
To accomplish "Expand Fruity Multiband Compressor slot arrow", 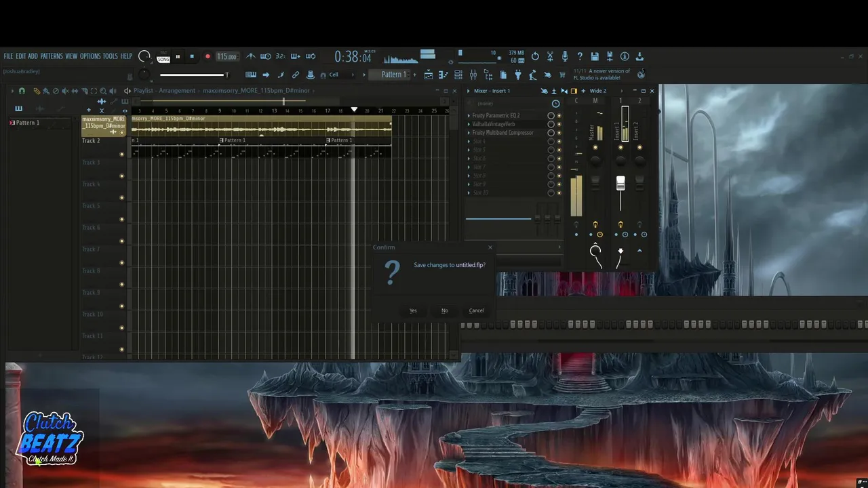I will [x=469, y=133].
